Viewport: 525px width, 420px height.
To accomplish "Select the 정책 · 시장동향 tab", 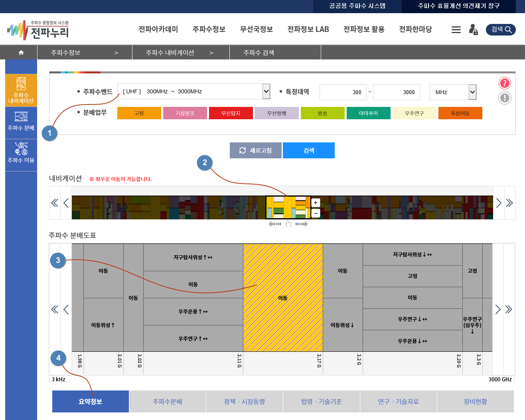I will (x=245, y=401).
